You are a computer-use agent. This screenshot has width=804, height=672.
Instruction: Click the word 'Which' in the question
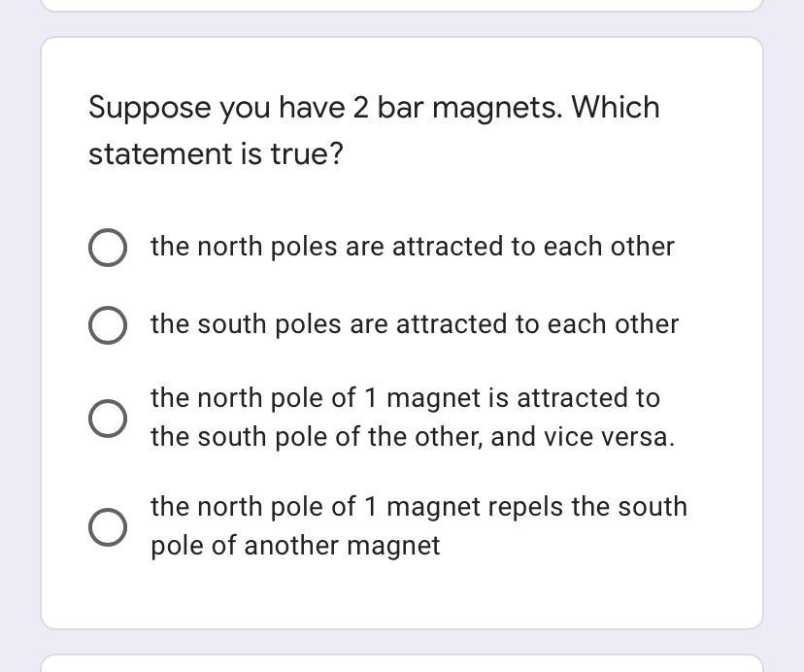[616, 107]
